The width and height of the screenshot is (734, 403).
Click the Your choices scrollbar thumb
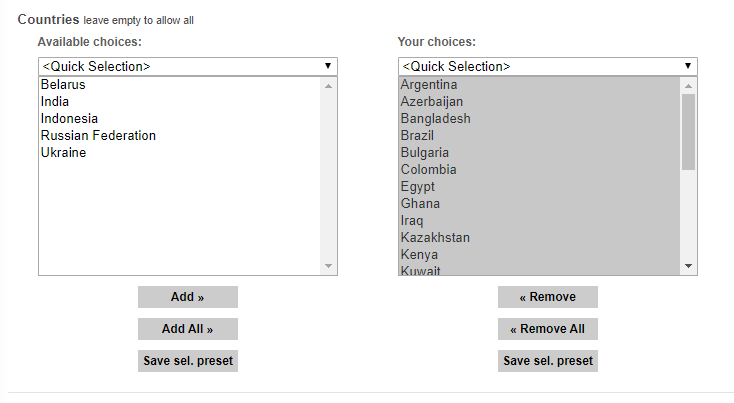pos(688,132)
